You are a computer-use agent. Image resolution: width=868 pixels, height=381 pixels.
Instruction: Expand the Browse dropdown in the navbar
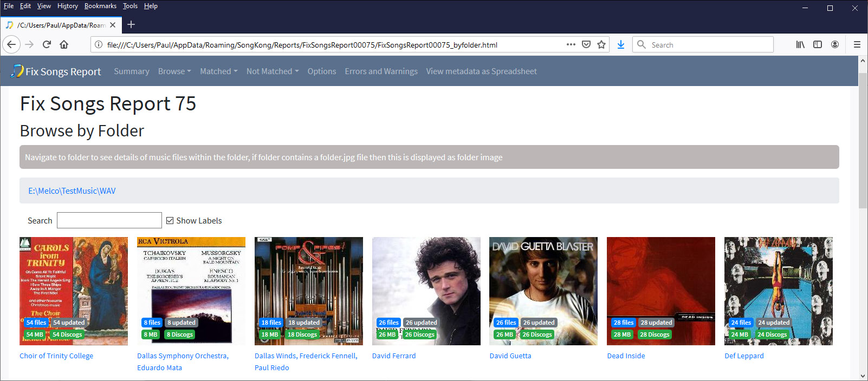(x=174, y=71)
